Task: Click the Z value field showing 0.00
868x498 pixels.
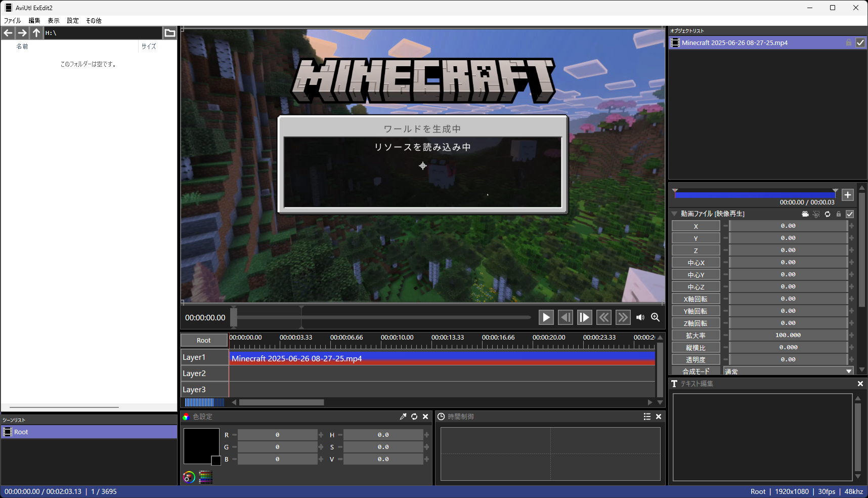Action: coord(788,250)
